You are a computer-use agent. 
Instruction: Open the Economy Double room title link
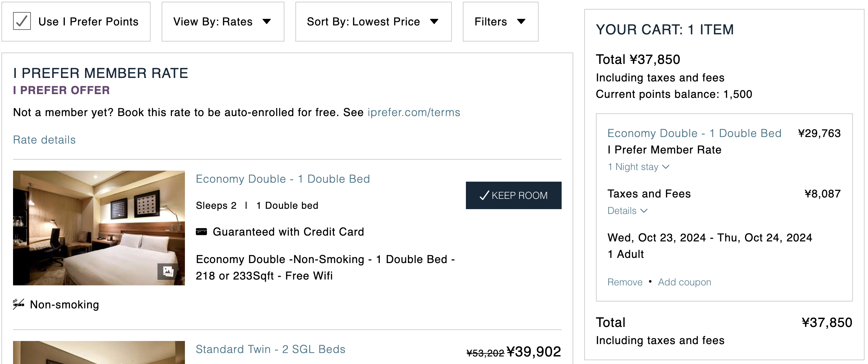[283, 179]
